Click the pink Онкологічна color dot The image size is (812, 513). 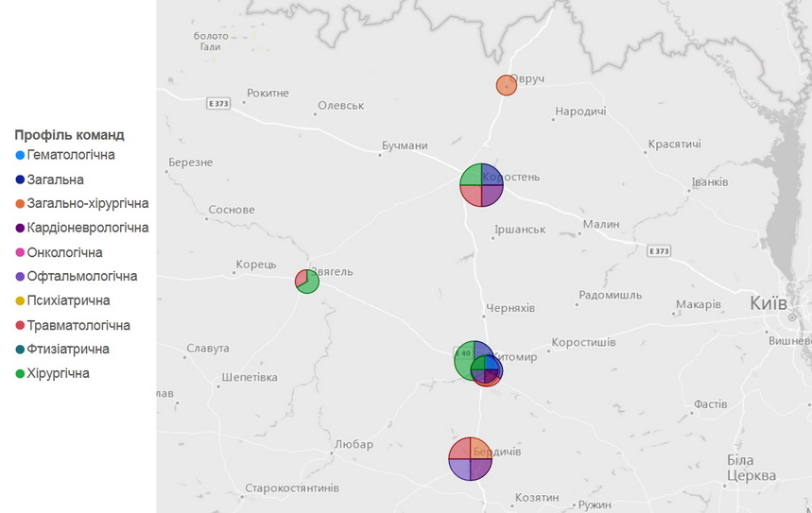tap(20, 253)
